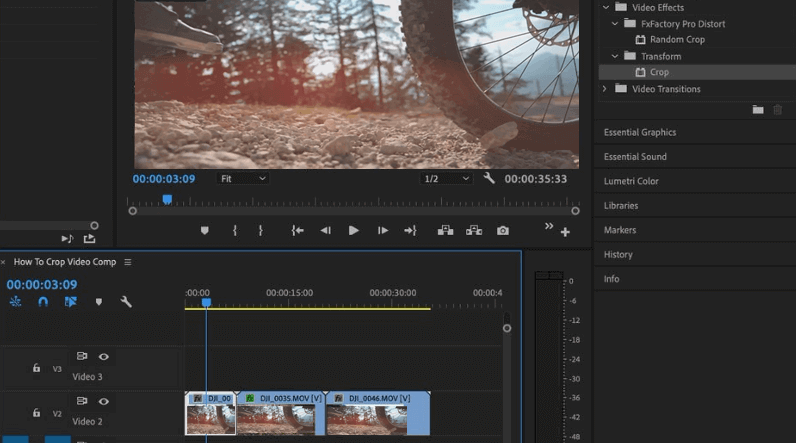Open monitor Settings wrench icon
Viewport: 796px width, 443px height.
pyautogui.click(x=489, y=179)
